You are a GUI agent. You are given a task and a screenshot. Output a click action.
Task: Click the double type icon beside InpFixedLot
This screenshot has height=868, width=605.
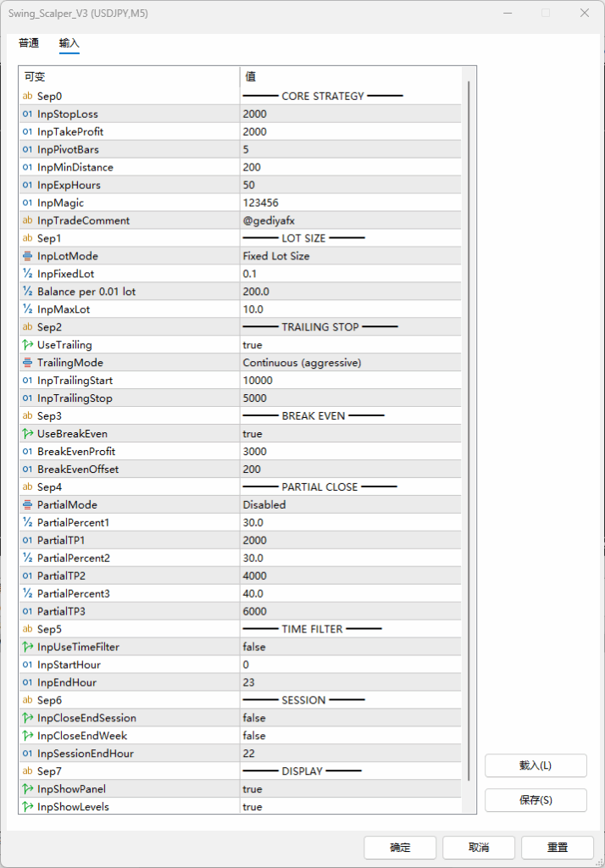tap(27, 275)
